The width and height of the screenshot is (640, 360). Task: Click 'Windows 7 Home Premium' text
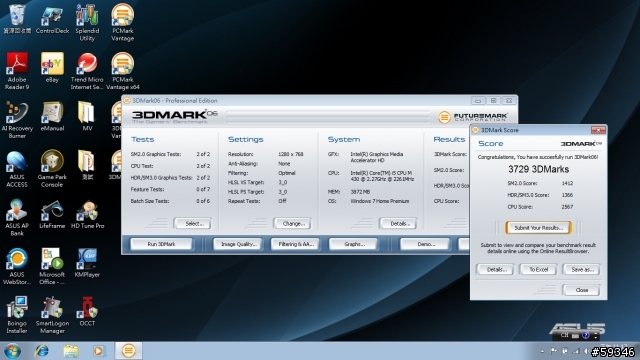coord(380,201)
